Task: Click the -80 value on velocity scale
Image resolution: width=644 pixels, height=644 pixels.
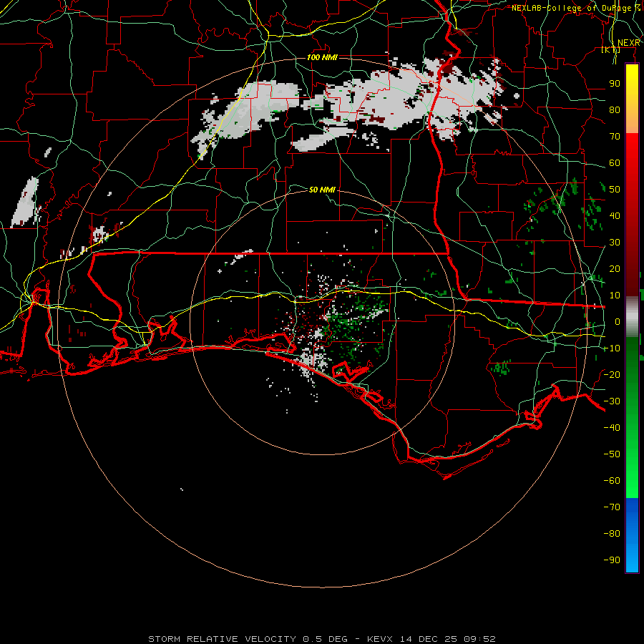Action: tap(612, 534)
